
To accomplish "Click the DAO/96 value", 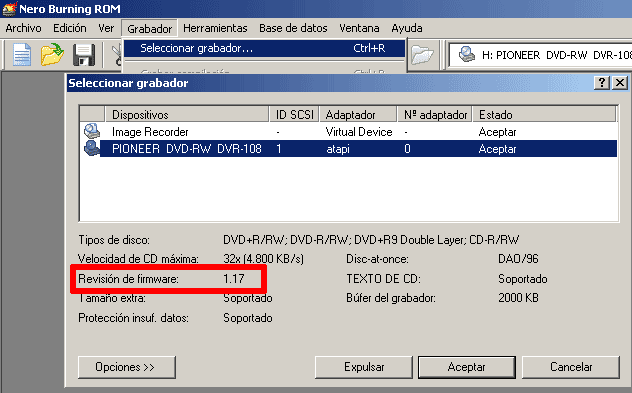I will coord(518,259).
